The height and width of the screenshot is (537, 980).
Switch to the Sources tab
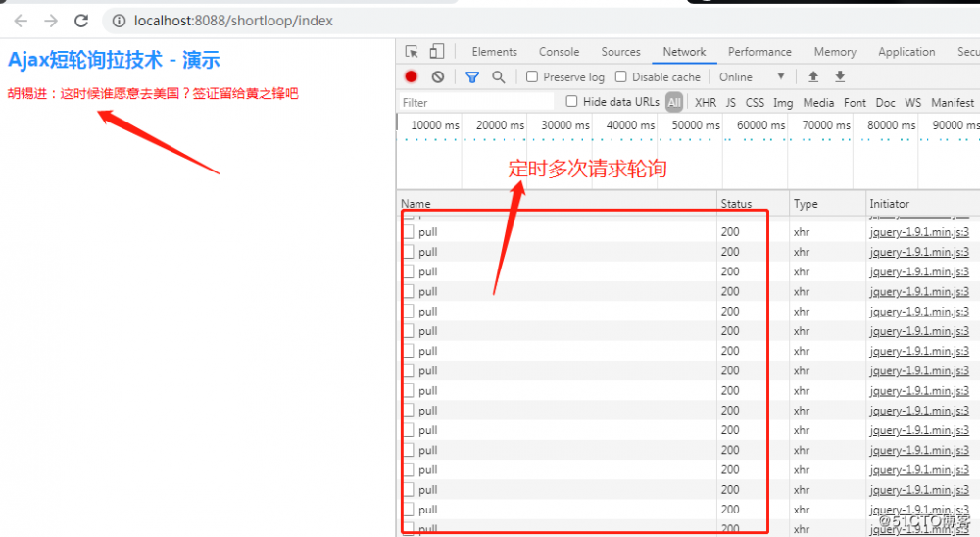(x=620, y=52)
